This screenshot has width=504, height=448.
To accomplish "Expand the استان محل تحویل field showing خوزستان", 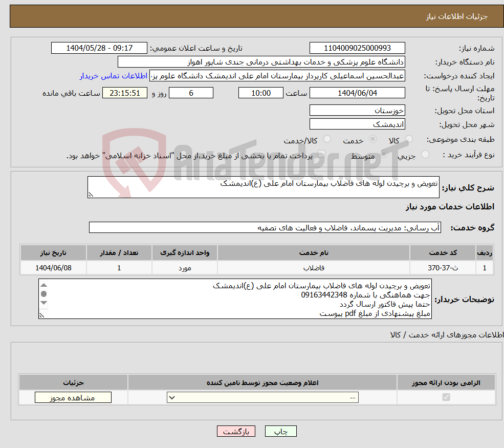I will coord(357,110).
